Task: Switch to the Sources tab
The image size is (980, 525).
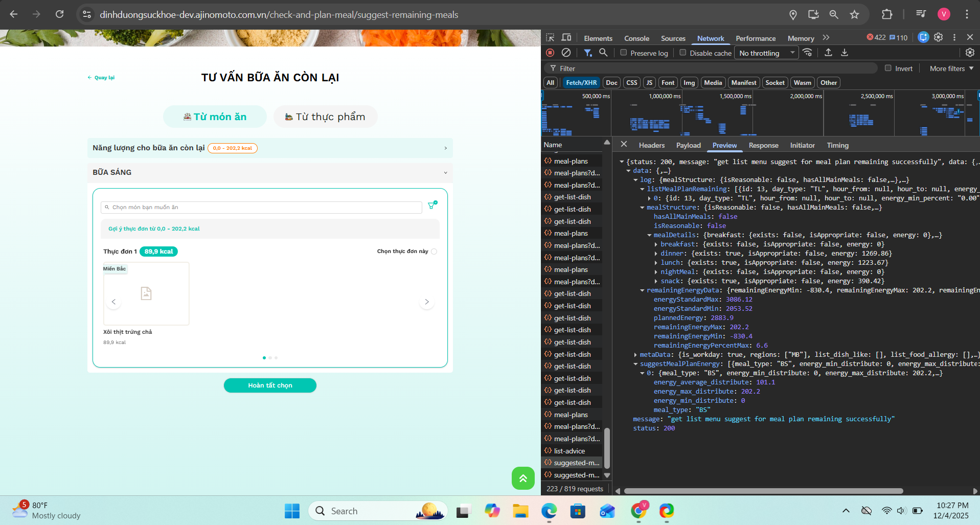Action: point(673,38)
